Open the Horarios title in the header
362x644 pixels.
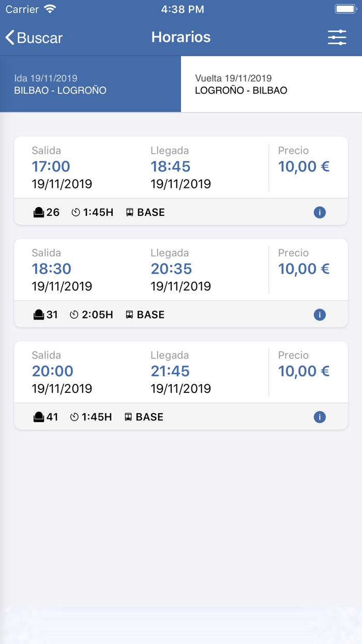click(181, 37)
